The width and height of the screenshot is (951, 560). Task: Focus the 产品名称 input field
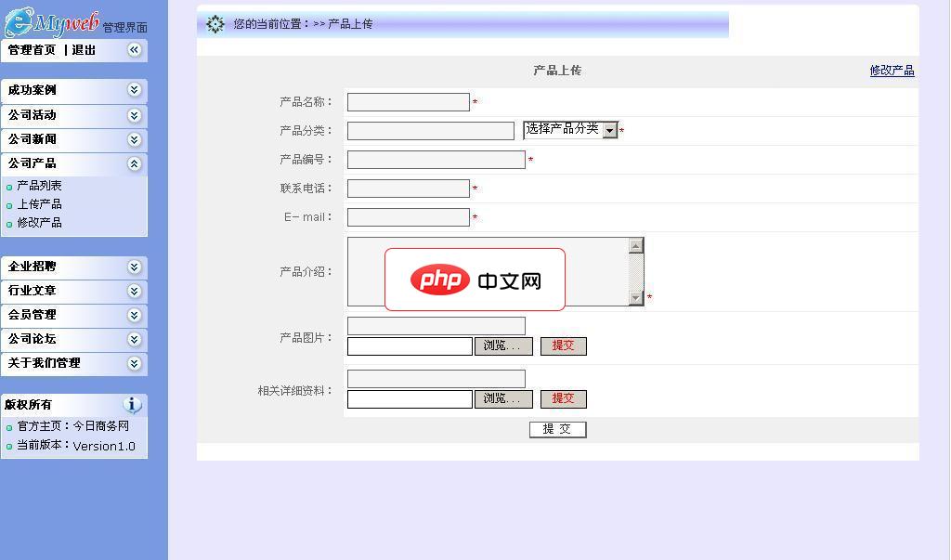point(408,102)
